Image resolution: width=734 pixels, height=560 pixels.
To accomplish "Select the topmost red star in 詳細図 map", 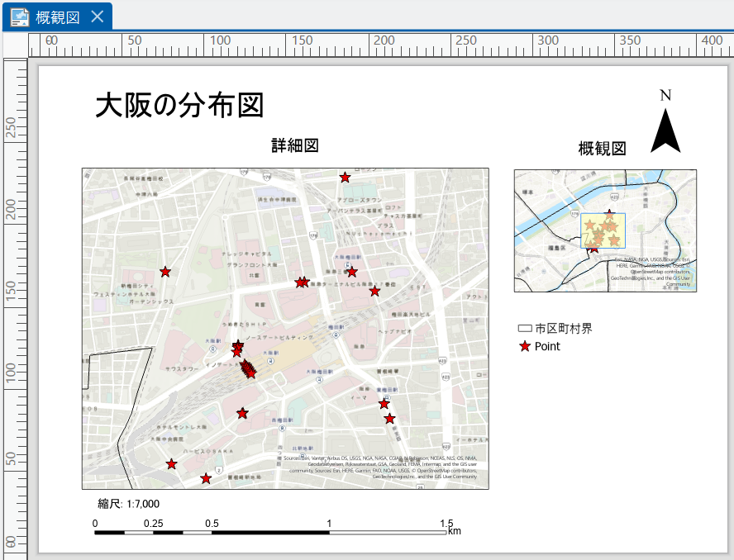I will pyautogui.click(x=345, y=178).
